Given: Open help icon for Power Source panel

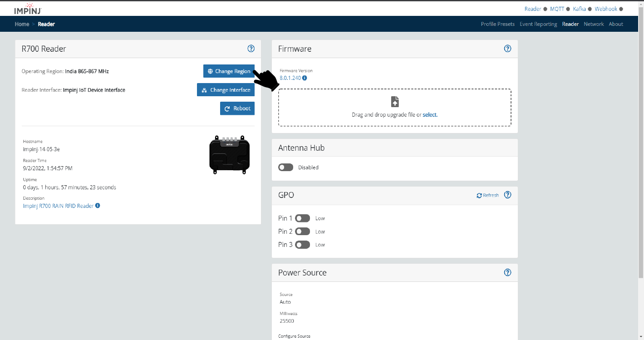Looking at the screenshot, I should click(508, 272).
